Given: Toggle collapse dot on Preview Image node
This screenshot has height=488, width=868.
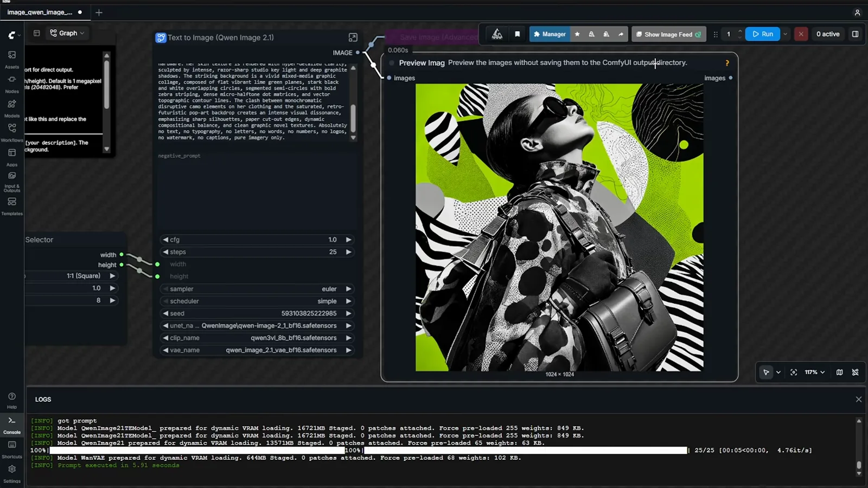Looking at the screenshot, I should [x=392, y=63].
